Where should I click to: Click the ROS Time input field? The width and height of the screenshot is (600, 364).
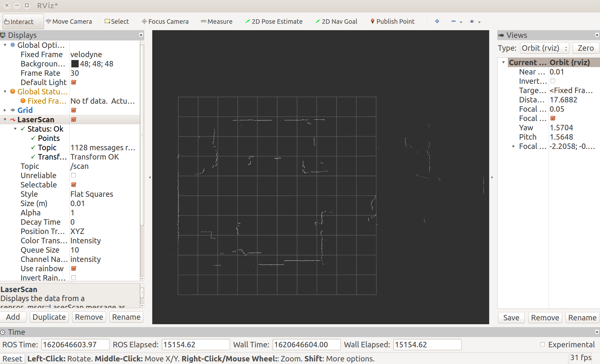(x=75, y=344)
